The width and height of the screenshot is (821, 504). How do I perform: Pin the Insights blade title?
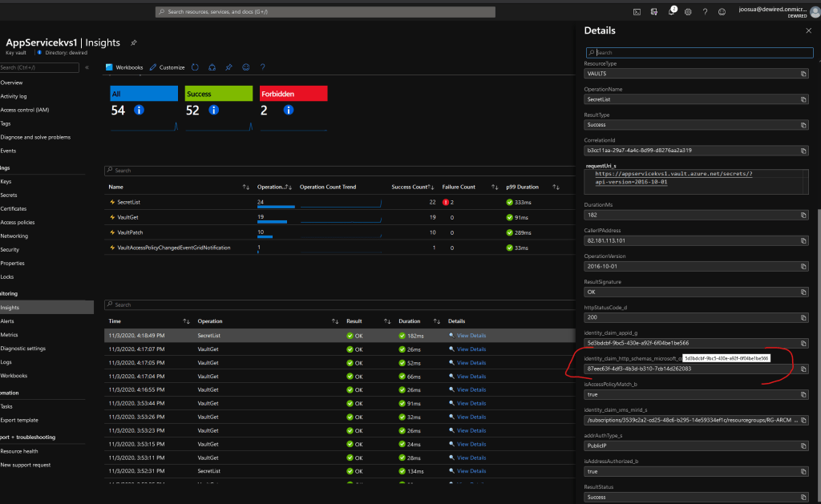point(134,42)
